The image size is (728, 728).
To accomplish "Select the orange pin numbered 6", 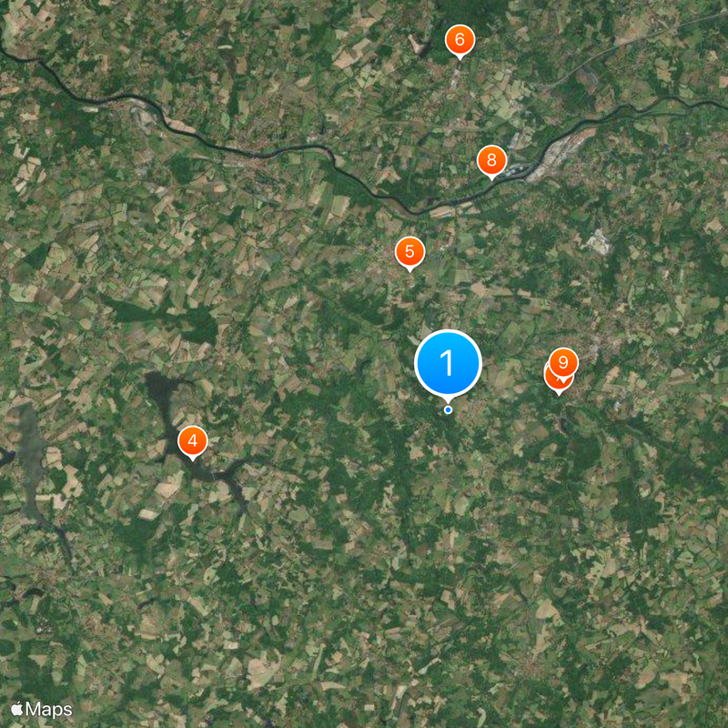I will 460,40.
